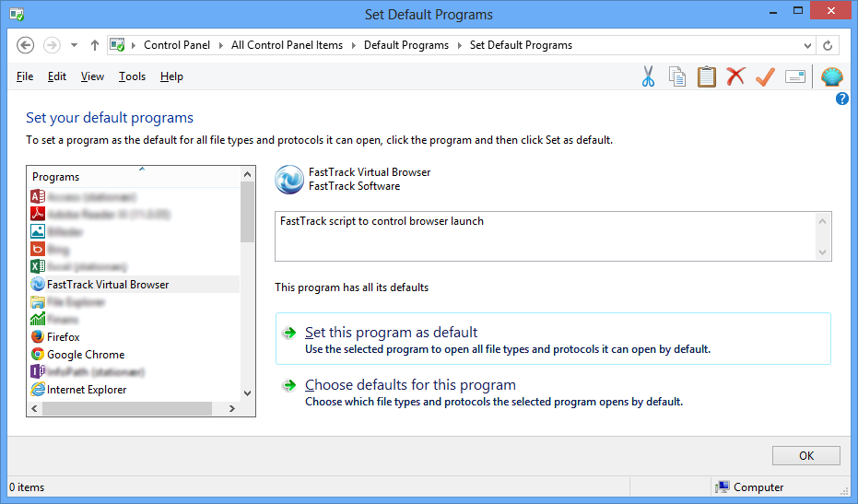Screen dimensions: 858x504
Task: Refresh the address bar location
Action: (x=828, y=45)
